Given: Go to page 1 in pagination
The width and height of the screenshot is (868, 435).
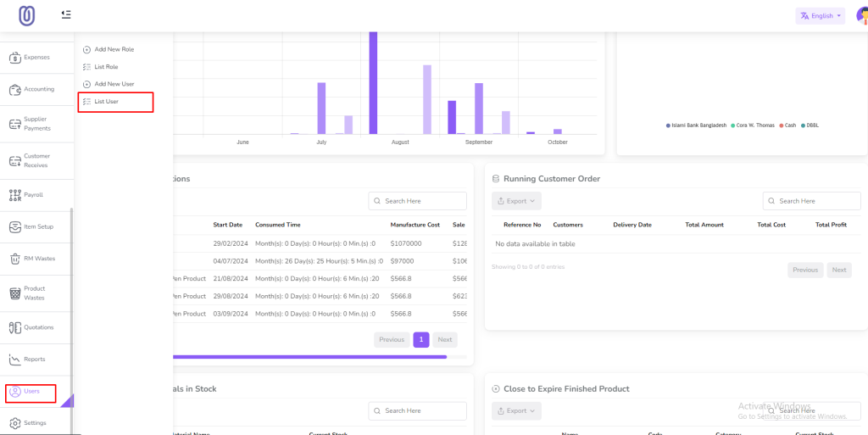Looking at the screenshot, I should (x=421, y=340).
